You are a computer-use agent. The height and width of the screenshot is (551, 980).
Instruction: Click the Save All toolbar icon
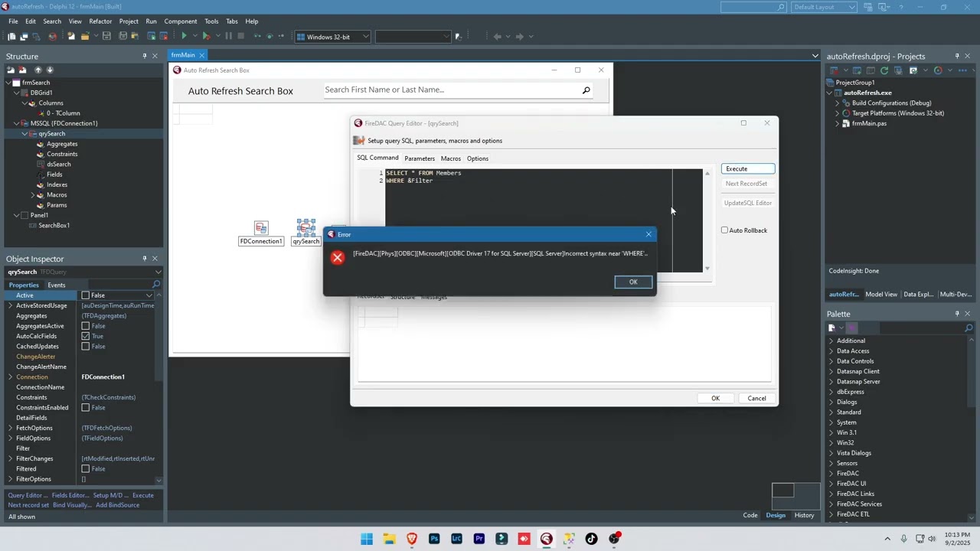122,37
